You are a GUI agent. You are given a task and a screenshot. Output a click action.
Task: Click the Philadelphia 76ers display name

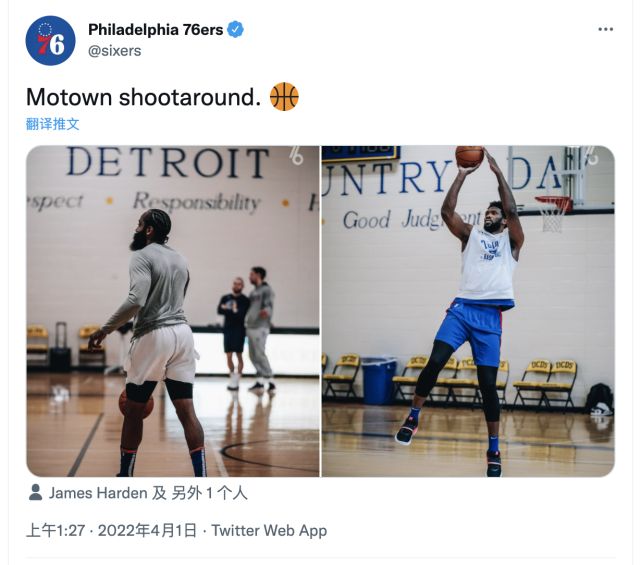pyautogui.click(x=156, y=29)
